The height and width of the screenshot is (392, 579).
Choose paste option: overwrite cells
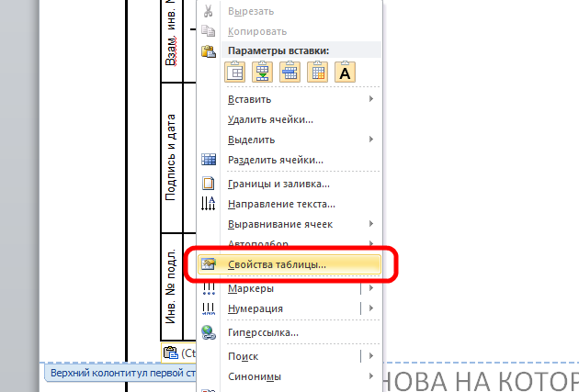(x=289, y=72)
